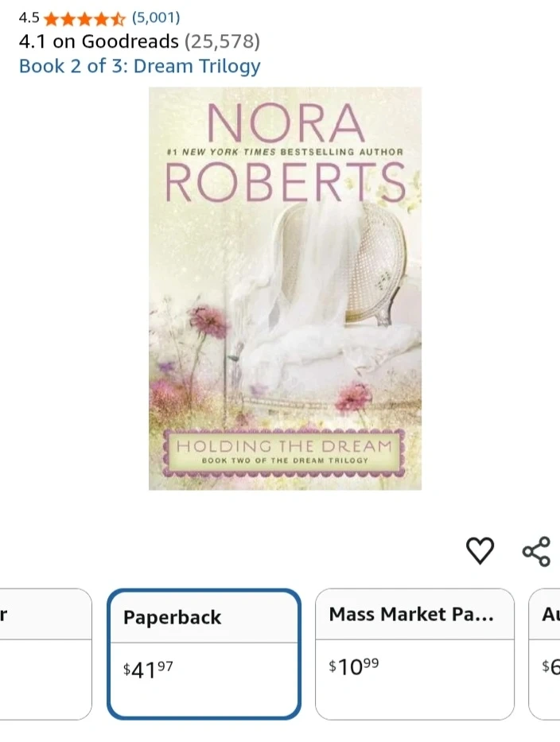The width and height of the screenshot is (560, 742).
Task: Tap the $41.97 Paperback price
Action: (x=148, y=670)
